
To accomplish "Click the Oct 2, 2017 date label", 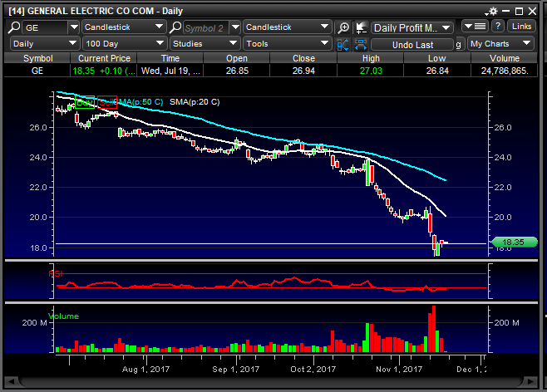I will [x=313, y=370].
